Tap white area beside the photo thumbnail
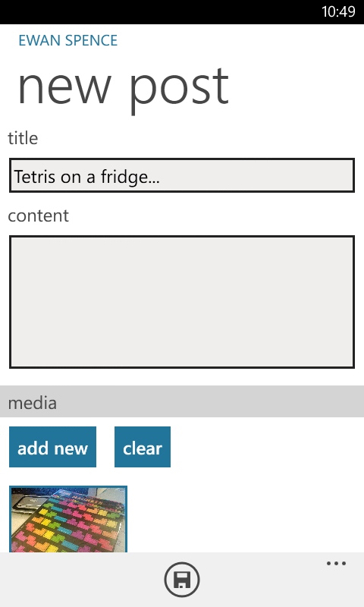Image resolution: width=364 pixels, height=607 pixels. pos(246,519)
